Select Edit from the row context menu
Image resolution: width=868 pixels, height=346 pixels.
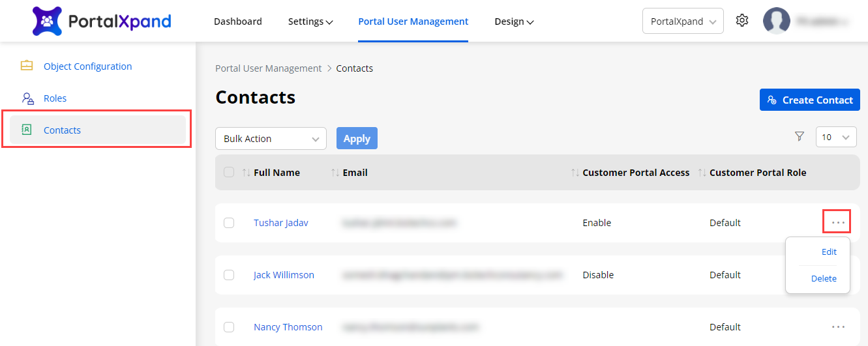tap(828, 252)
